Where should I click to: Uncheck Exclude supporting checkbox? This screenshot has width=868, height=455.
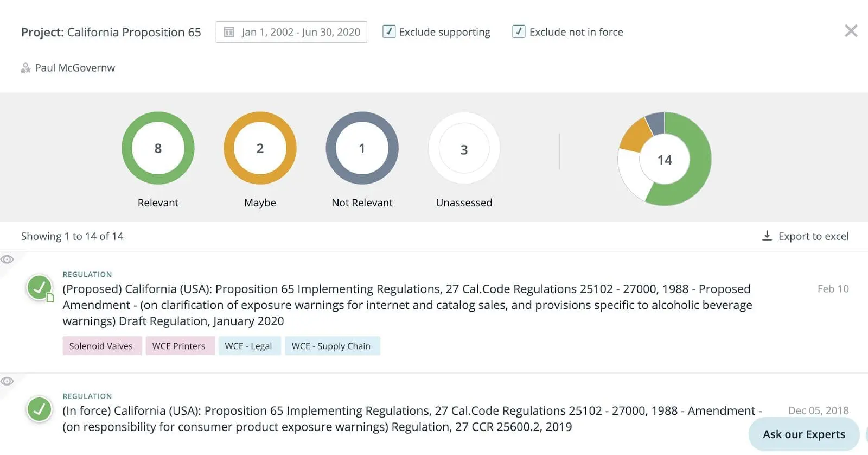[388, 31]
